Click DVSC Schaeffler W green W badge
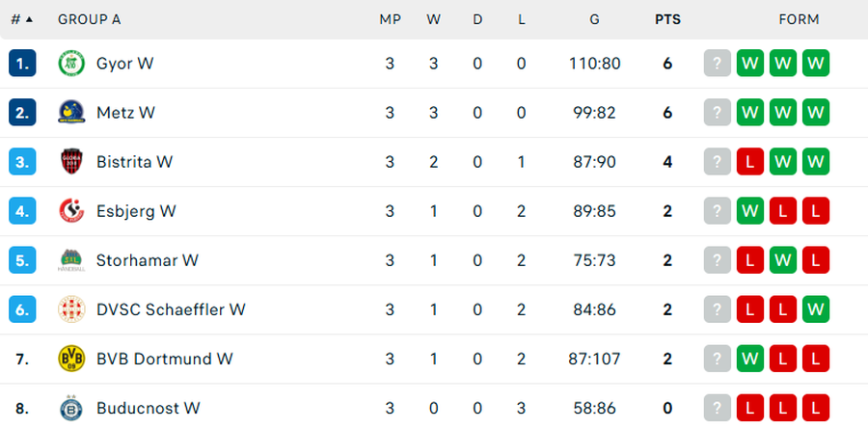868x429 pixels. click(815, 309)
